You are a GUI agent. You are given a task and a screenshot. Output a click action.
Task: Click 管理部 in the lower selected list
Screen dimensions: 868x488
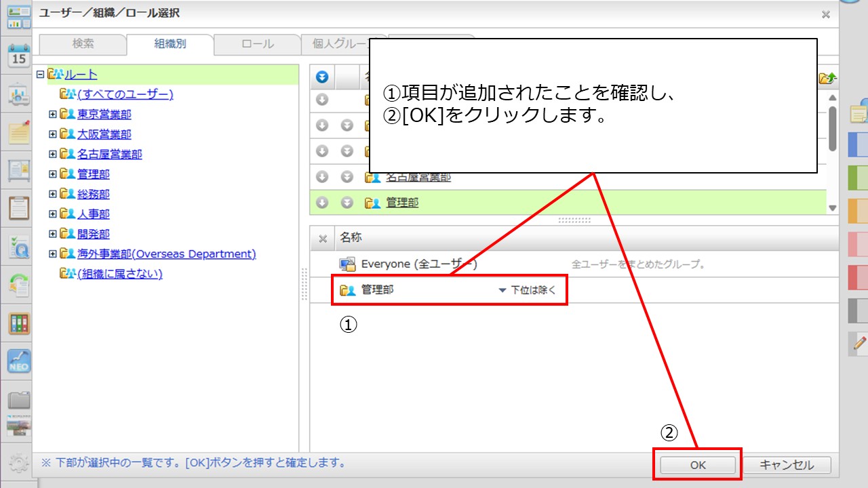click(x=377, y=290)
